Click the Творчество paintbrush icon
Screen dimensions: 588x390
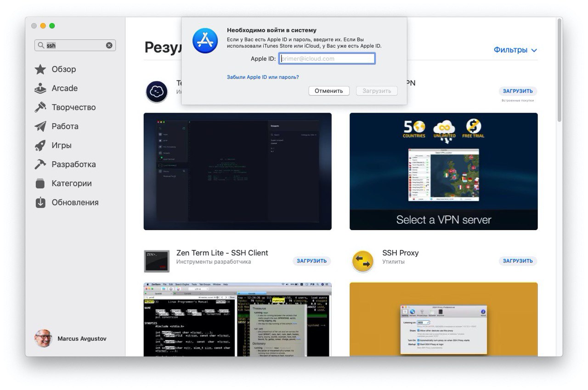coord(40,107)
